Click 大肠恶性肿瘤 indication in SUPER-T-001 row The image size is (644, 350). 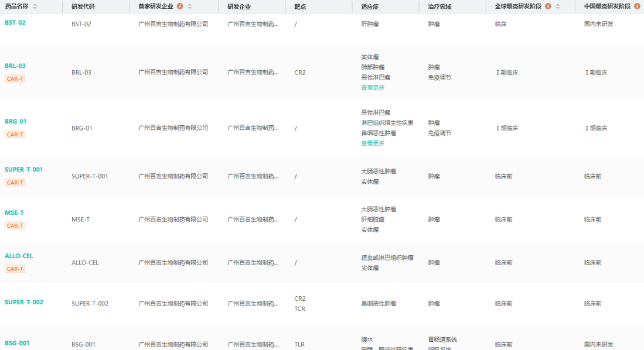(379, 171)
